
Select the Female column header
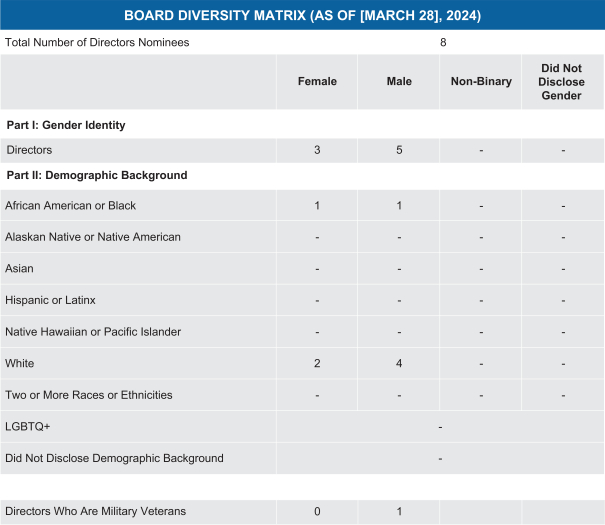click(317, 82)
